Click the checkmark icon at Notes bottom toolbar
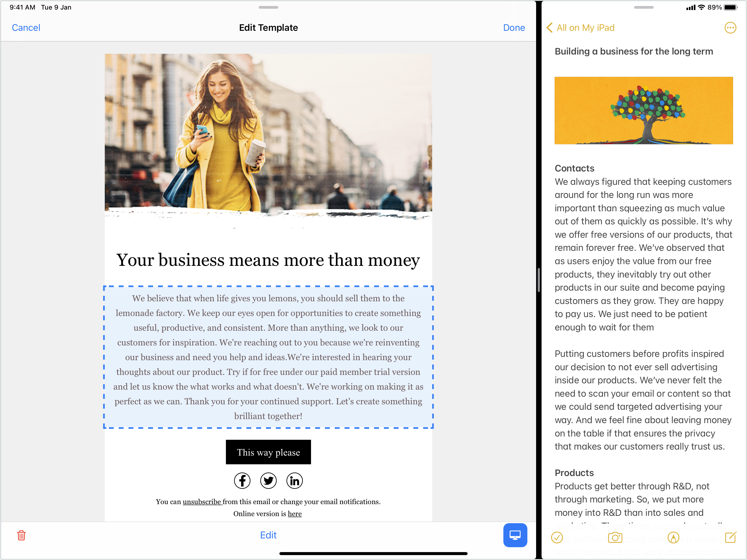The width and height of the screenshot is (747, 560). click(557, 537)
